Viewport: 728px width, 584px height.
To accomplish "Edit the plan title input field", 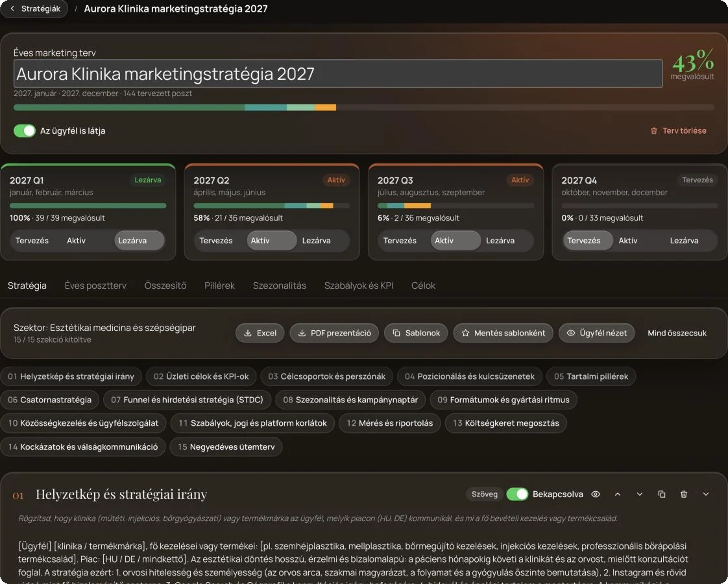I will click(x=338, y=73).
